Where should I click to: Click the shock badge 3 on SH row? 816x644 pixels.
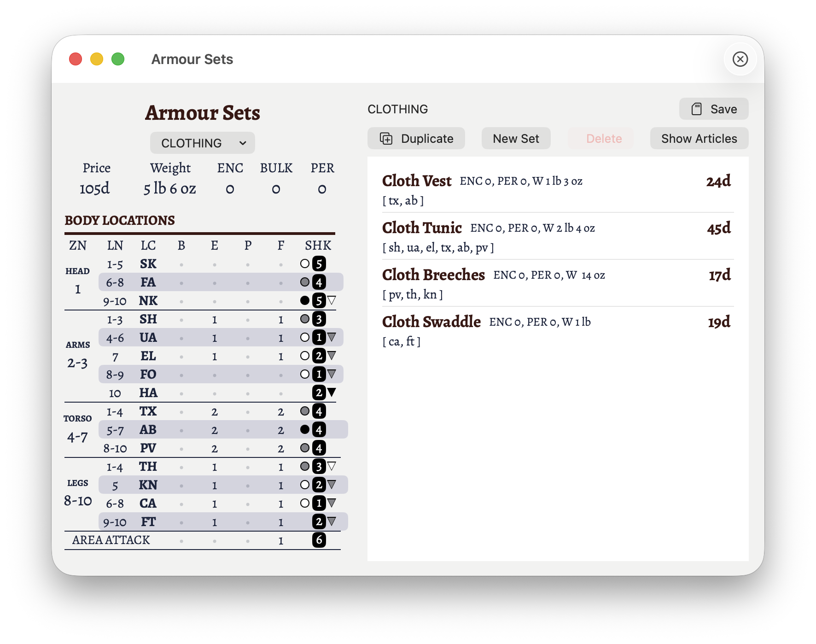click(x=320, y=319)
